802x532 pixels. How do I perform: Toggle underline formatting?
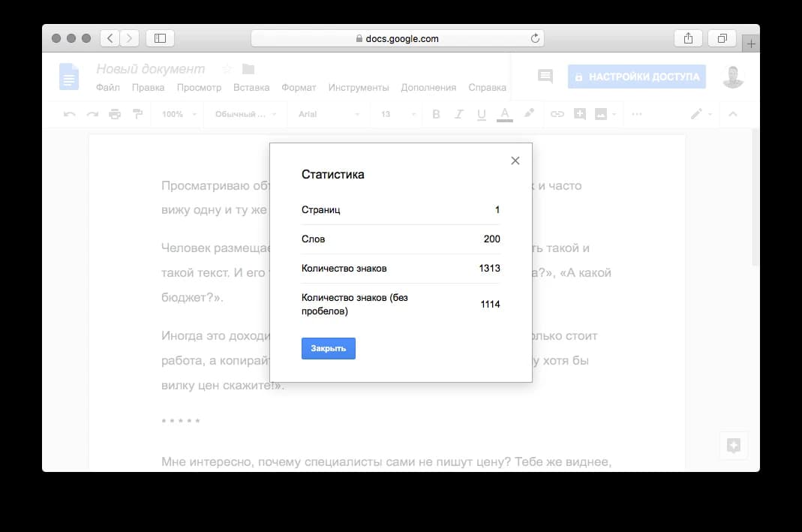[x=482, y=114]
